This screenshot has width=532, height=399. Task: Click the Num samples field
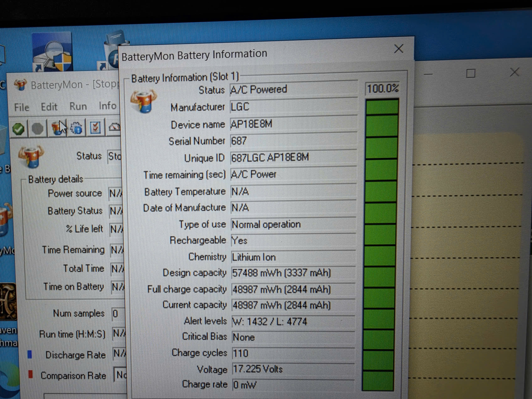coord(118,314)
